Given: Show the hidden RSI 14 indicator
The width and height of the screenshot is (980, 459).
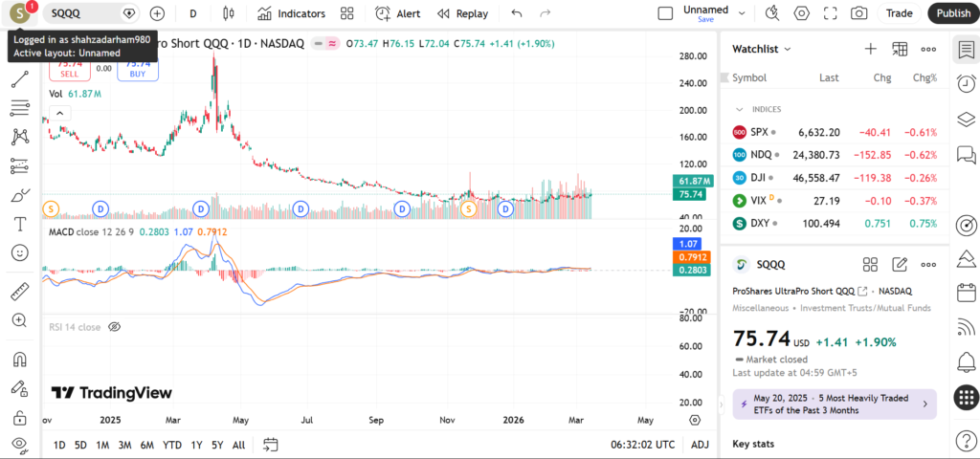Looking at the screenshot, I should 114,327.
